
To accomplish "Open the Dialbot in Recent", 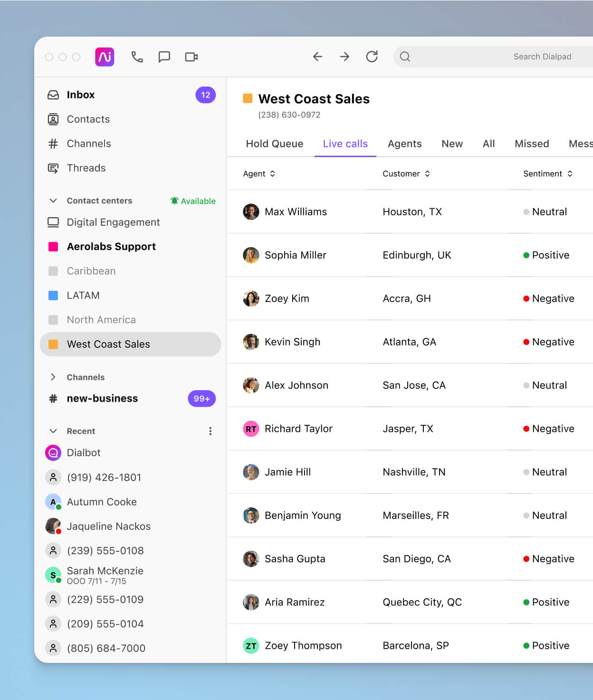I will tap(84, 452).
